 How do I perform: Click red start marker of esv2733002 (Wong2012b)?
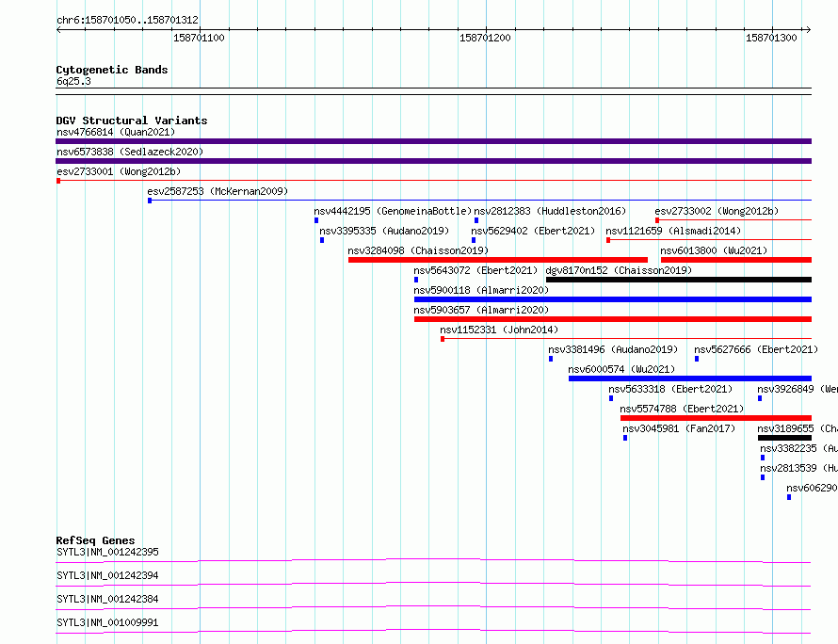657,220
